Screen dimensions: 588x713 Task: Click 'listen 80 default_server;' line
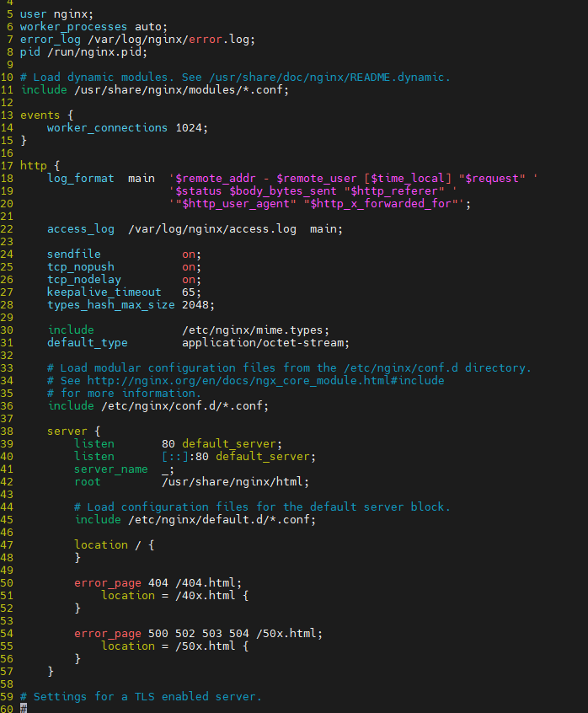tap(178, 444)
